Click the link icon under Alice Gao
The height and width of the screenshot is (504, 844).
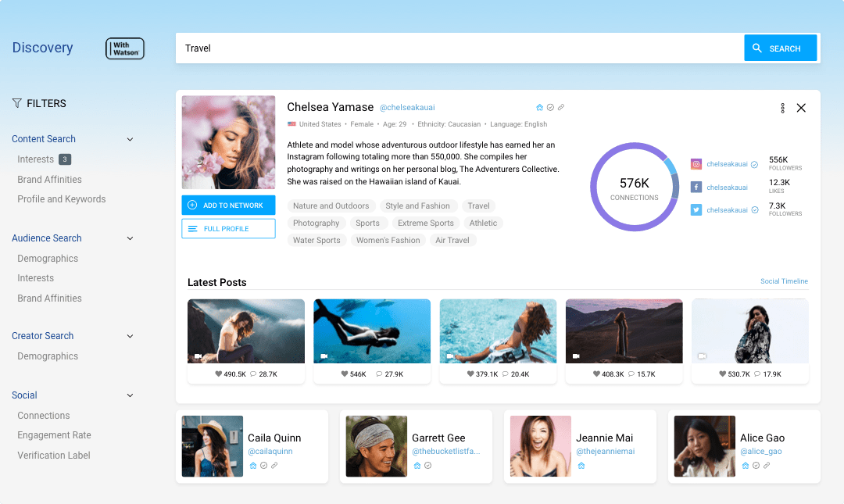[767, 465]
